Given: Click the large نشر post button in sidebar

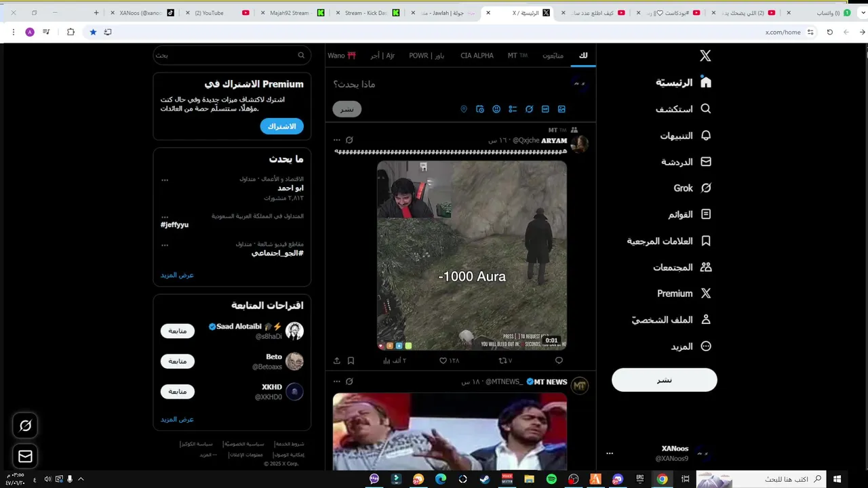Looking at the screenshot, I should [x=665, y=380].
